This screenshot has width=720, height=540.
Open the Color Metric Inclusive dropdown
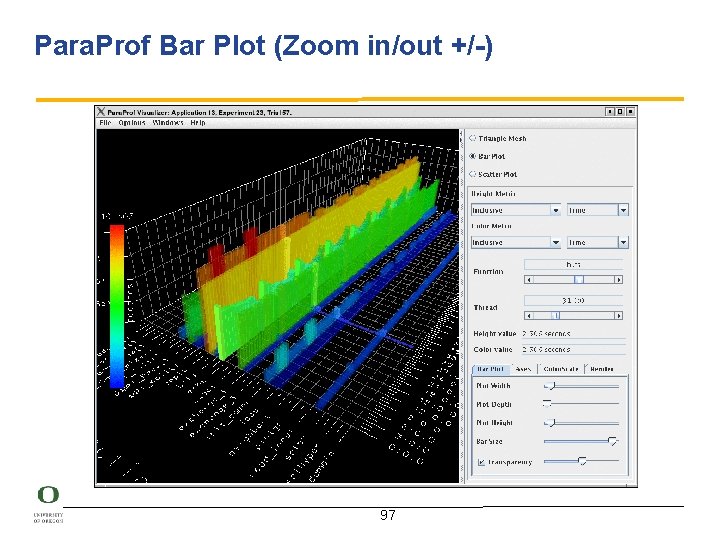coord(515,242)
